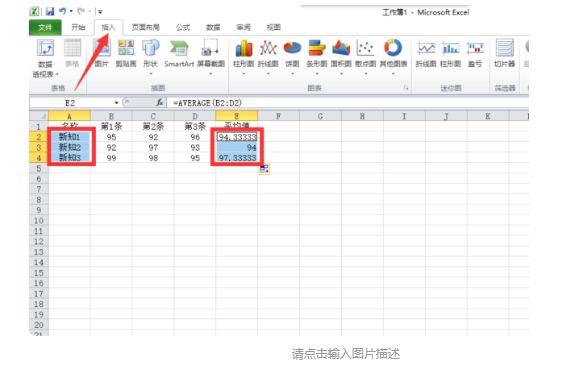Click the fx Insert Function button

tap(160, 103)
